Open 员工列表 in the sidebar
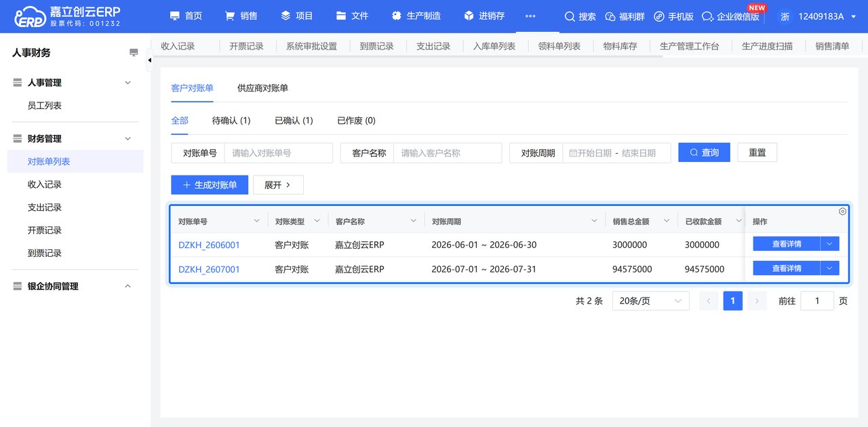 coord(45,106)
